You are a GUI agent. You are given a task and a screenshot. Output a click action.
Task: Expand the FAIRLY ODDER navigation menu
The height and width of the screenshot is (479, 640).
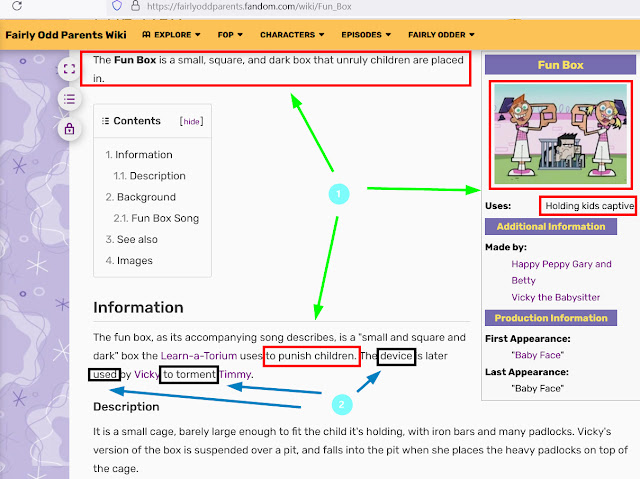[x=441, y=35]
